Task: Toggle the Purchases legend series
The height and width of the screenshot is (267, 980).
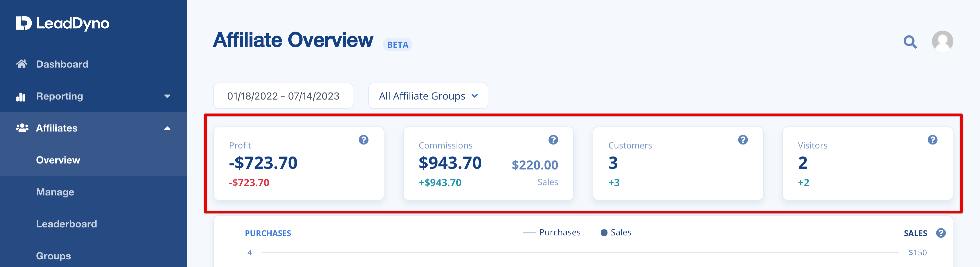Action: [x=552, y=232]
